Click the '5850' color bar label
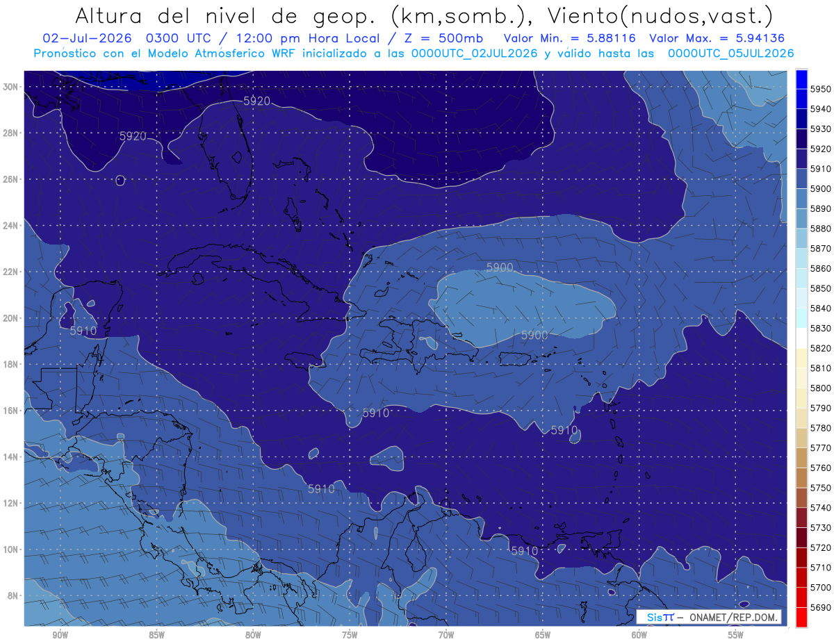Image resolution: width=834 pixels, height=644 pixels. pyautogui.click(x=821, y=288)
